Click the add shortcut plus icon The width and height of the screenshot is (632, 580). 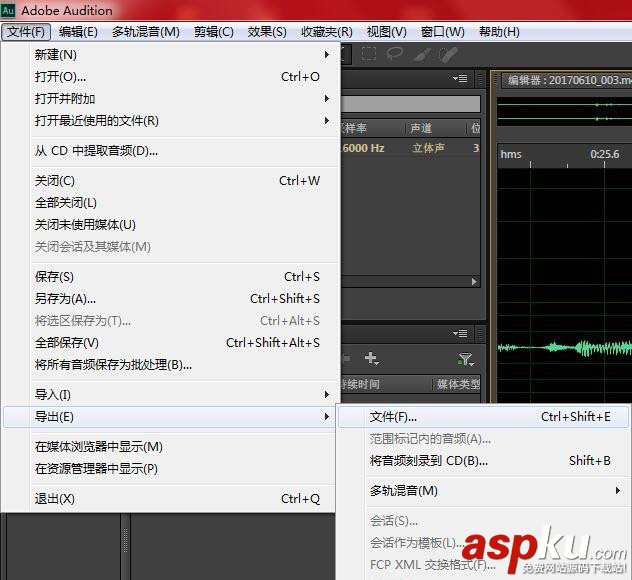pyautogui.click(x=371, y=358)
